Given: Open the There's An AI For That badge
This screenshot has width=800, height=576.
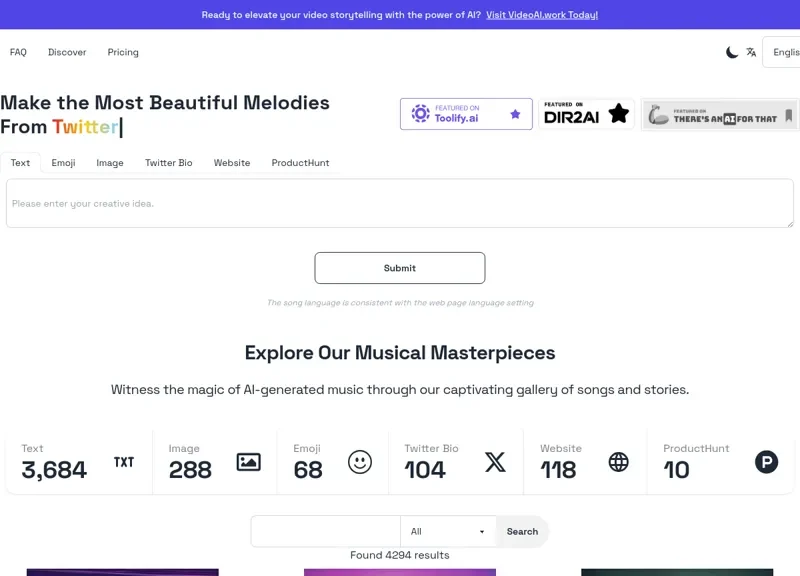Looking at the screenshot, I should (x=719, y=114).
